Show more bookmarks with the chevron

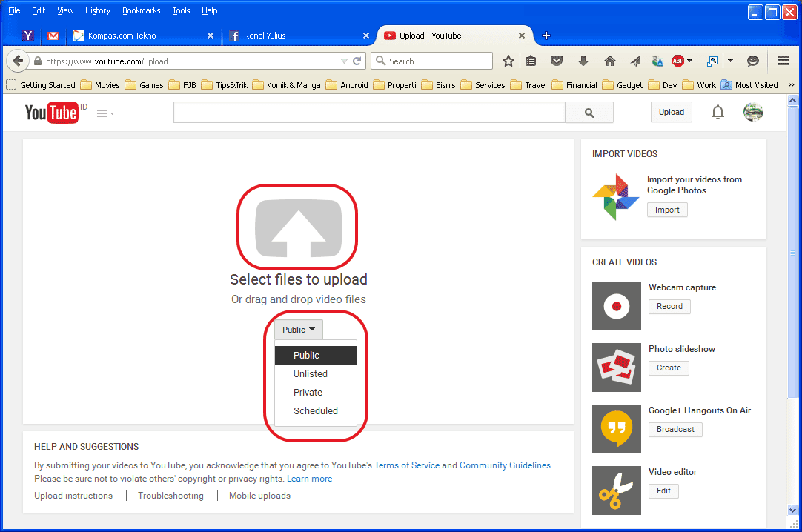coord(792,84)
